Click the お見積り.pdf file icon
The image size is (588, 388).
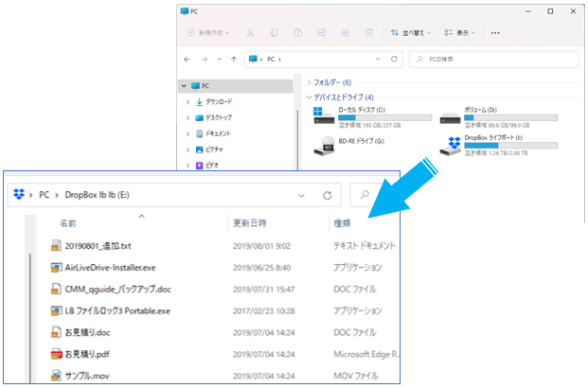[x=56, y=354]
